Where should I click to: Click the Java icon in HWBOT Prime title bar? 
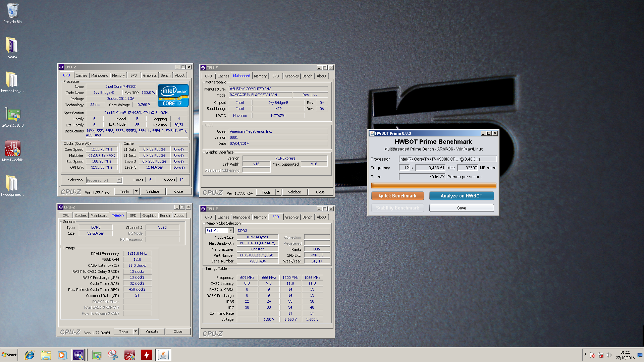click(372, 133)
